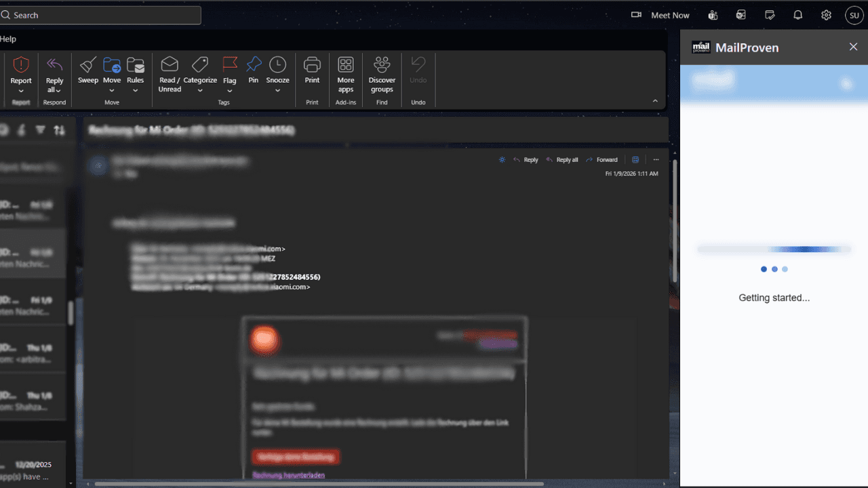Open the Help tab
Viewport: 868px width, 488px height.
coord(8,39)
